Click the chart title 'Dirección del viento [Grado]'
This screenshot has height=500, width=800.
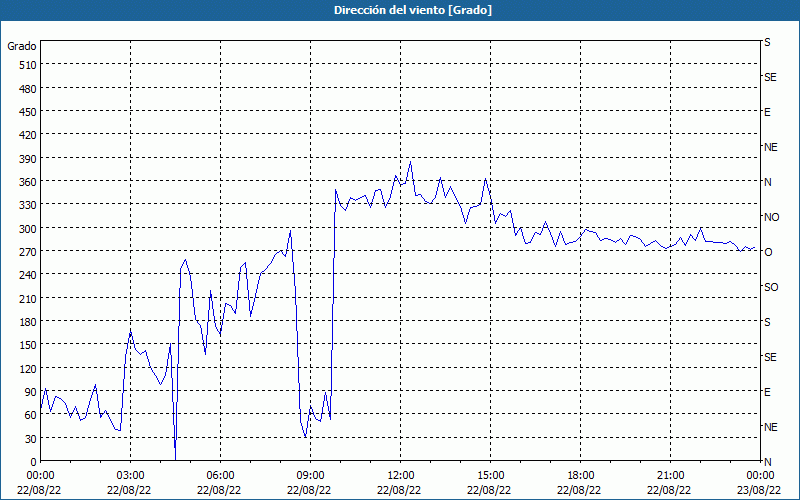click(x=413, y=10)
